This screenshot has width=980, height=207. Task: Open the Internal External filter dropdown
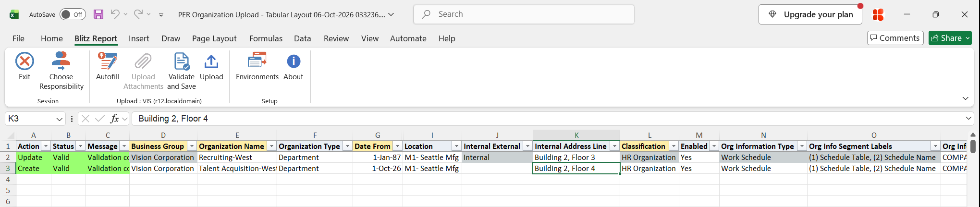[x=528, y=146]
